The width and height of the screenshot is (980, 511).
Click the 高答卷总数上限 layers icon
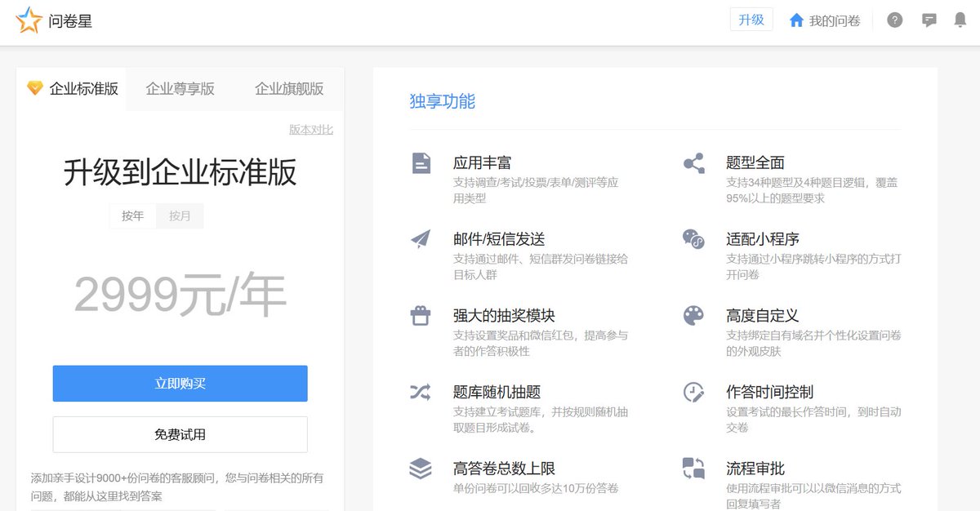point(421,469)
